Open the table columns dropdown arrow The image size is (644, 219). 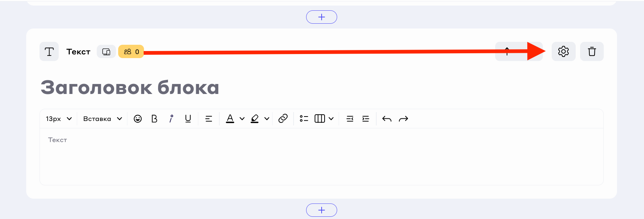click(x=331, y=119)
